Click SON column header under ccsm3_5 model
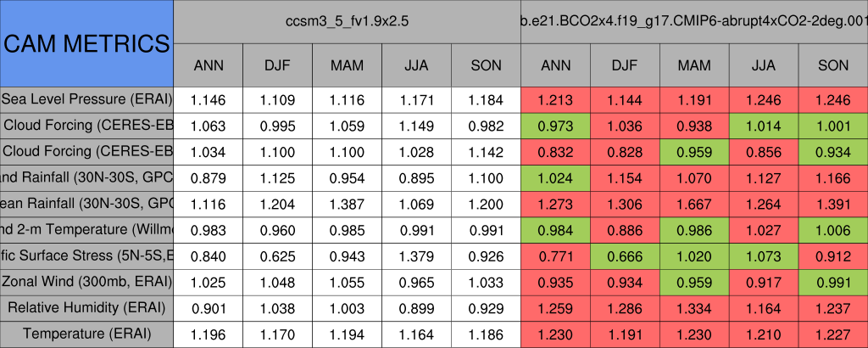Viewport: 868px width, 348px height. 486,65
